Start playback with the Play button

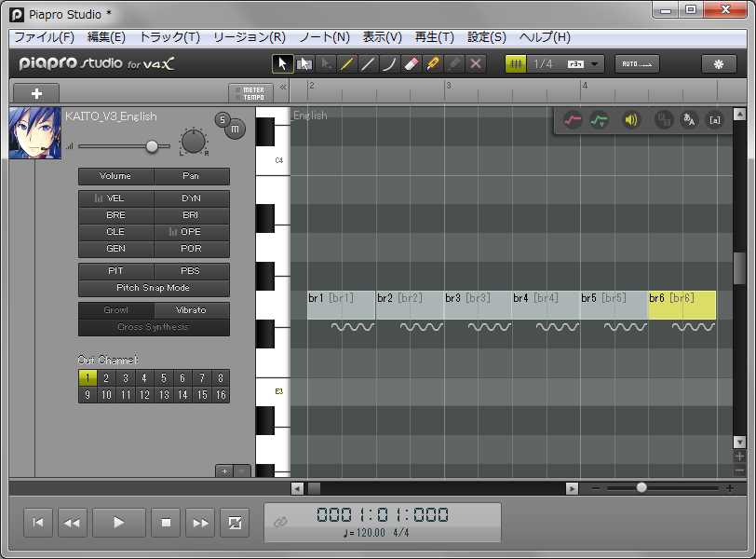[118, 523]
